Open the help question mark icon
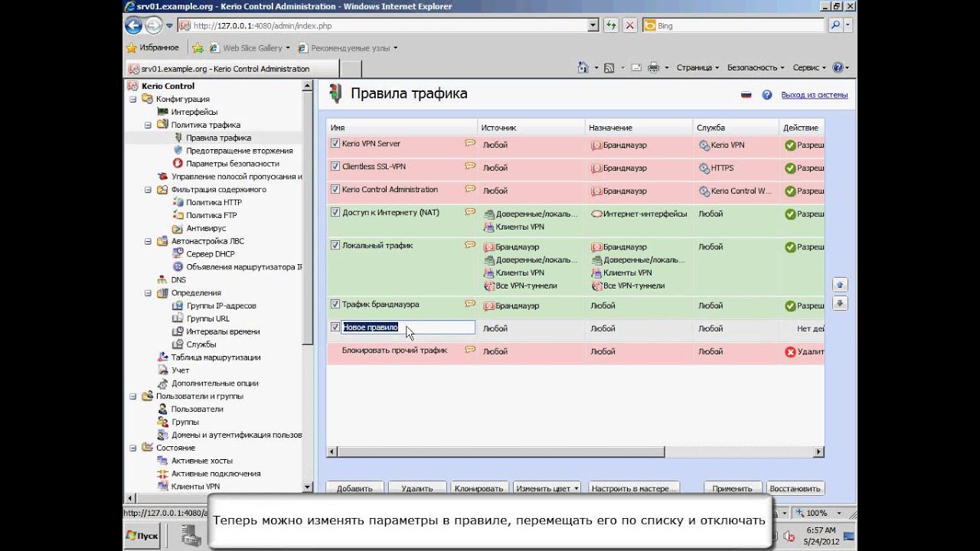980x551 pixels. (x=767, y=95)
